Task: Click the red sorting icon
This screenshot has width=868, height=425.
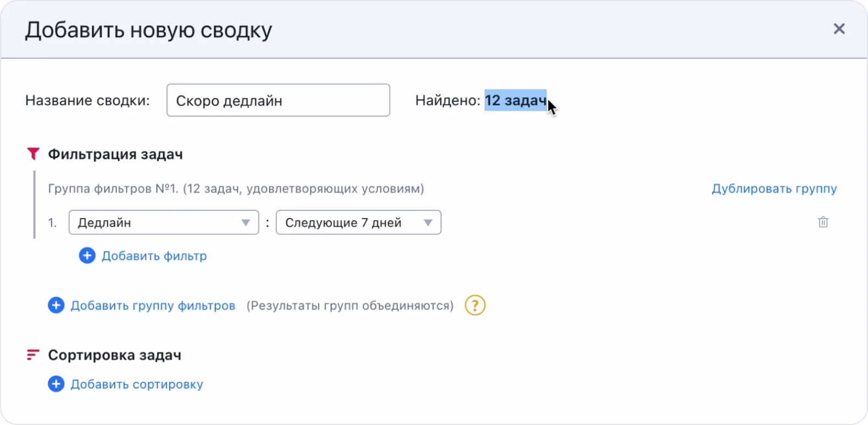Action: (x=33, y=355)
